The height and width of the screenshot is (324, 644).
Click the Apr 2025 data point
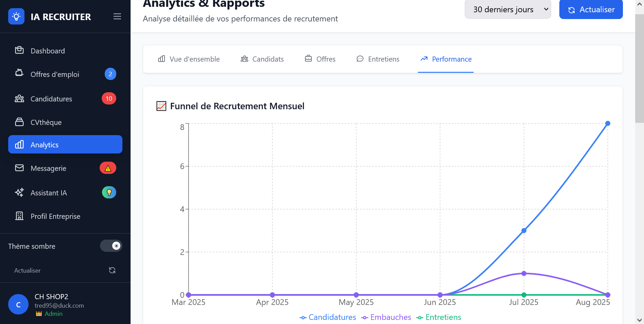pos(272,295)
